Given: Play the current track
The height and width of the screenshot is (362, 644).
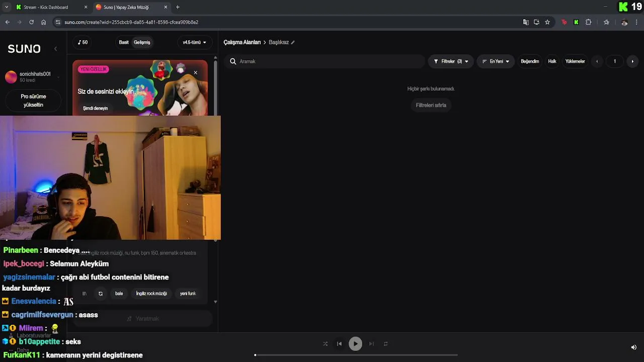Looking at the screenshot, I should pos(355,344).
